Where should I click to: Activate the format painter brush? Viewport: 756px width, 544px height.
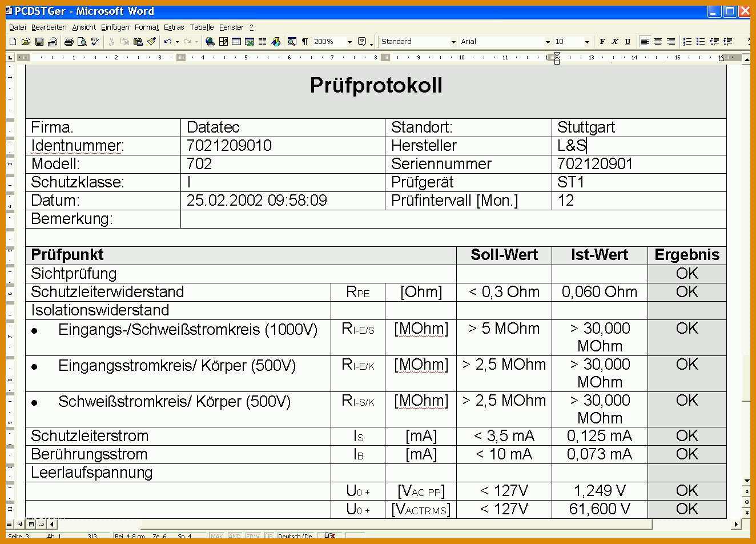pyautogui.click(x=151, y=42)
